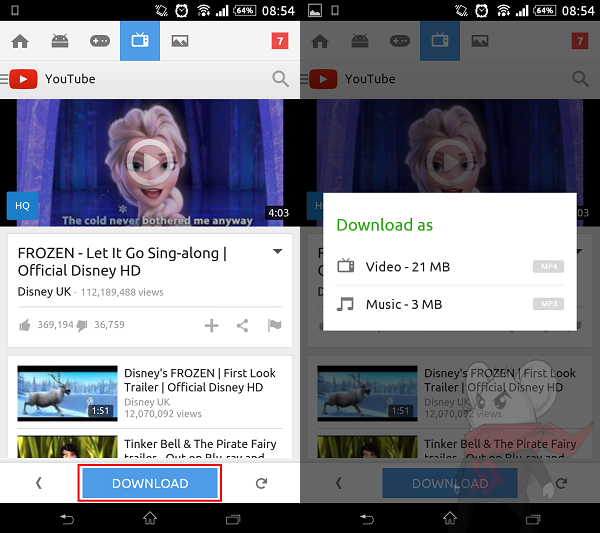The image size is (600, 533).
Task: Dislike the video with thumbs down, left screen
Action: click(82, 326)
